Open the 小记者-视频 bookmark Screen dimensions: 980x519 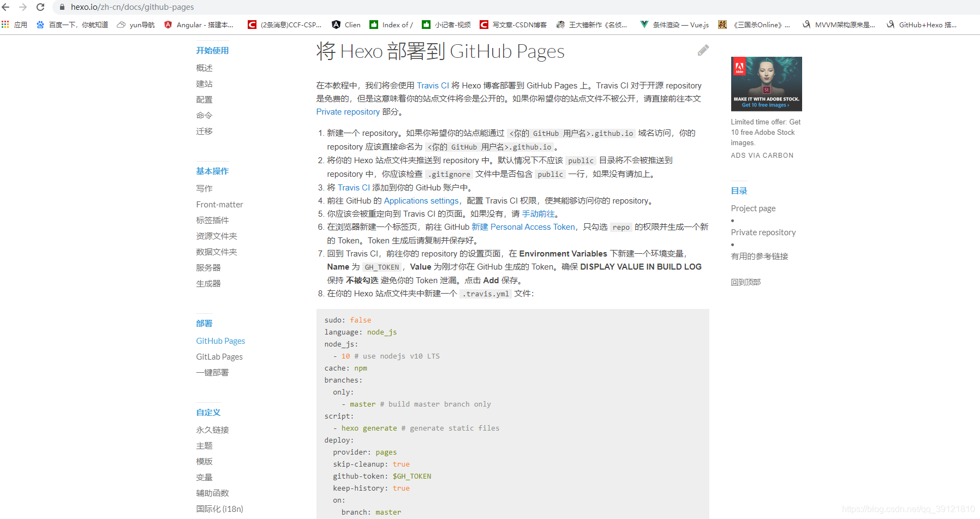coord(446,25)
